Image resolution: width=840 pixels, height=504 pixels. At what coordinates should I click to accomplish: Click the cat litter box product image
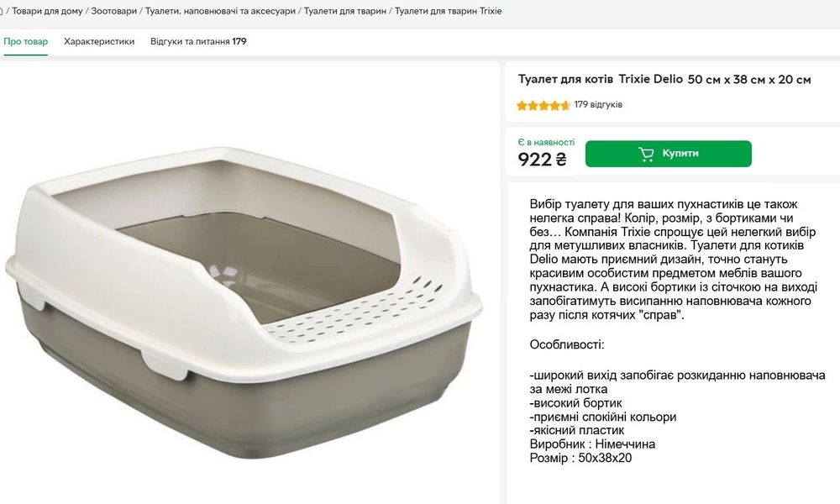tap(244, 294)
